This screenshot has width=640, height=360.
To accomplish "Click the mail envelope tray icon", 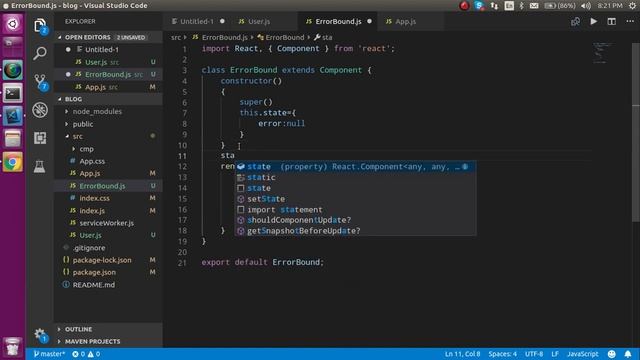I will [534, 6].
